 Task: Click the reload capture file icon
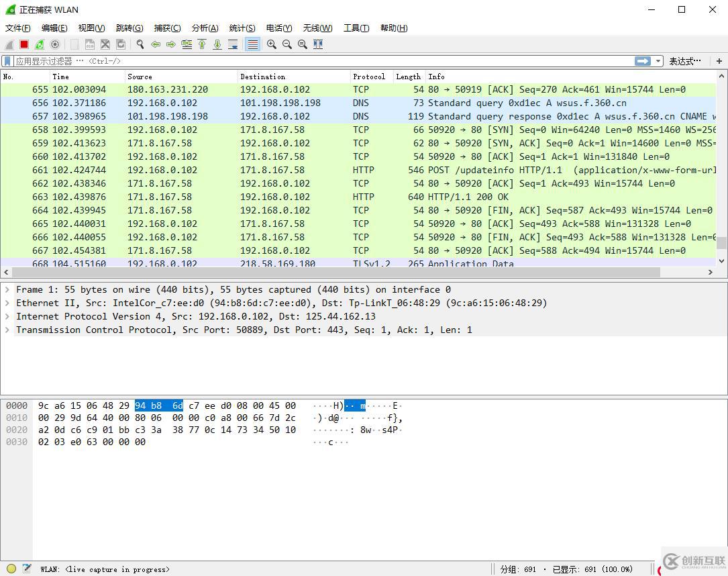click(x=121, y=44)
